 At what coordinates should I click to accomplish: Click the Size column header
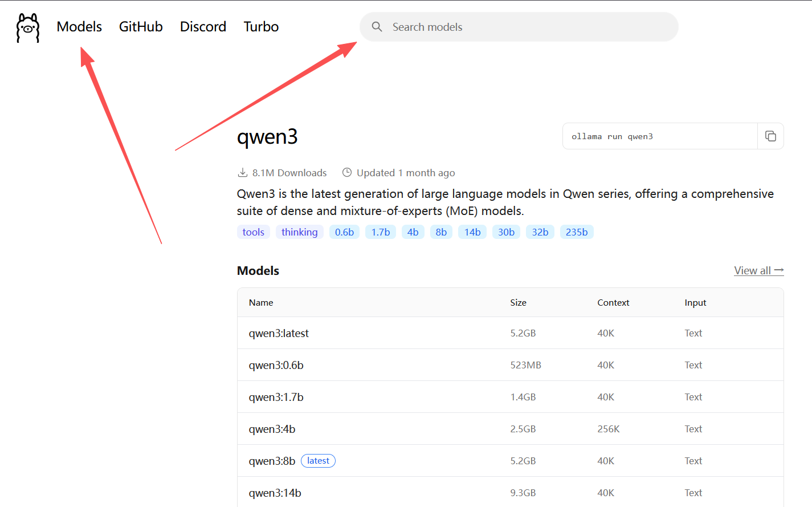(519, 303)
